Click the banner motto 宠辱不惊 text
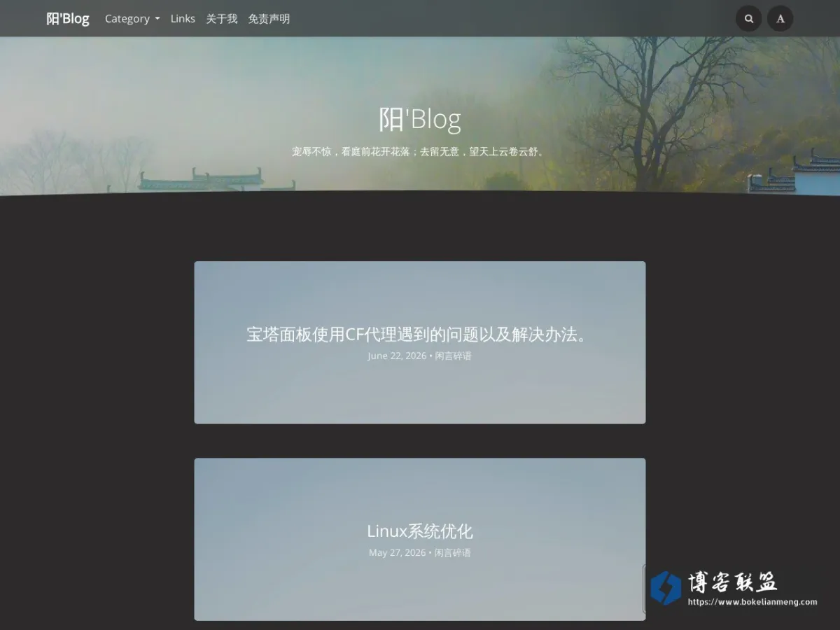Image resolution: width=840 pixels, height=630 pixels. [420, 151]
